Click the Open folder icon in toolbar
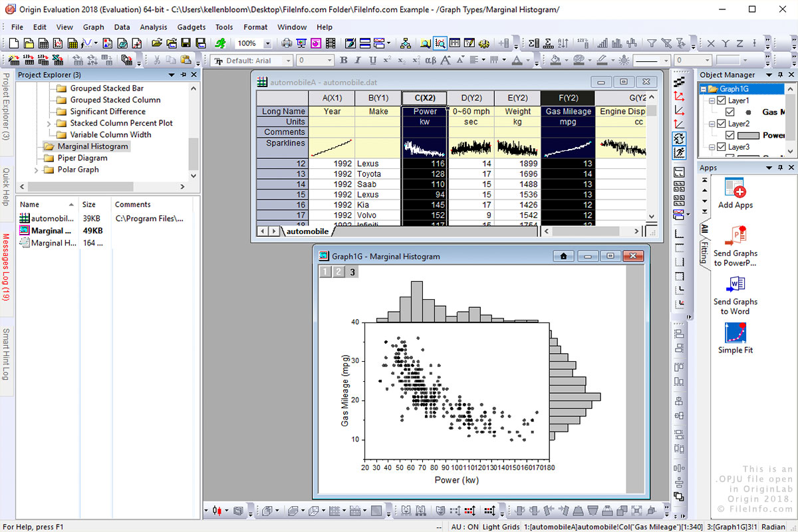This screenshot has height=532, width=798. coord(156,43)
